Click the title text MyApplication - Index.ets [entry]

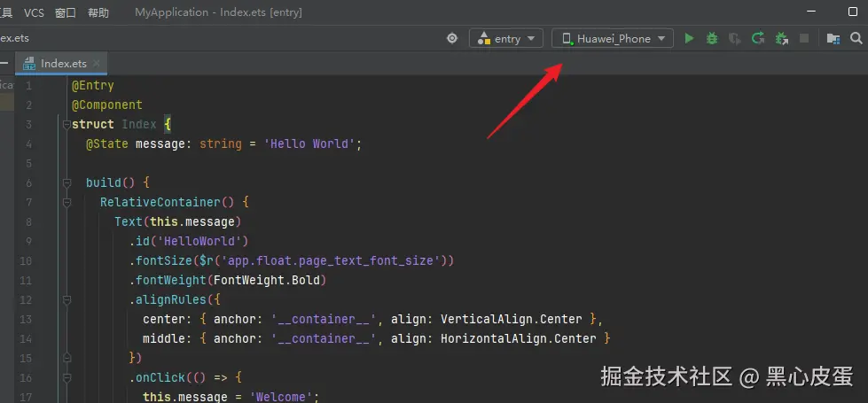(218, 12)
